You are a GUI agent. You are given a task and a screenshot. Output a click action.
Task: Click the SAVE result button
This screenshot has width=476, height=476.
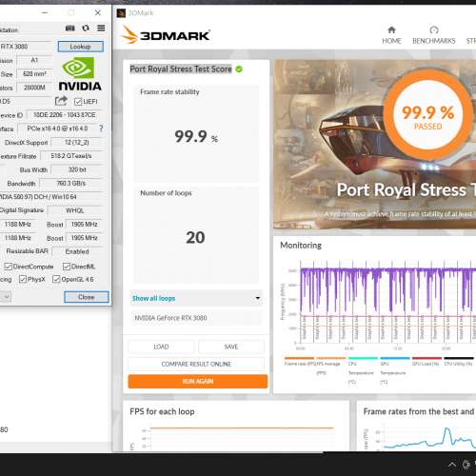pos(231,347)
